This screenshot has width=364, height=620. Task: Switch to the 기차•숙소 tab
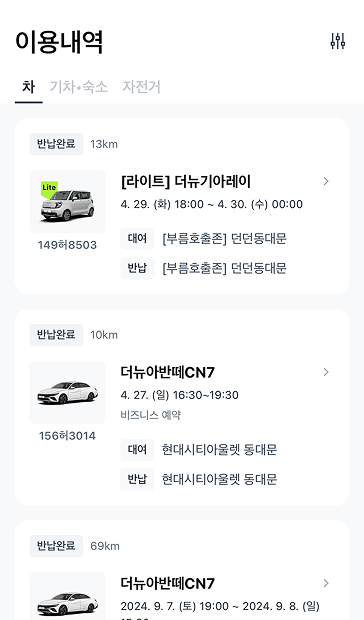tap(79, 87)
